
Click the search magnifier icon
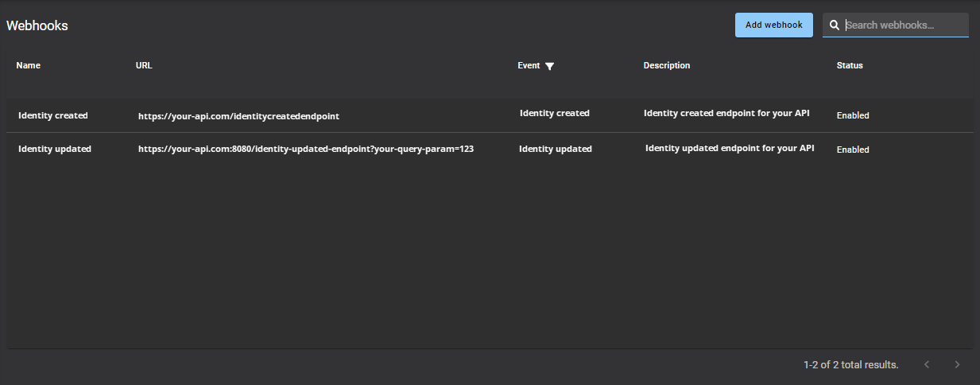(x=835, y=25)
